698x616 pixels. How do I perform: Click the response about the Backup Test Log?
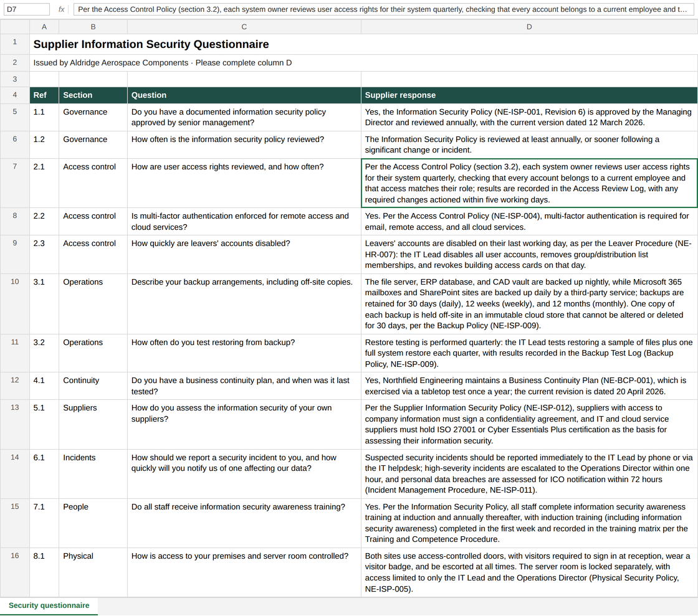click(x=529, y=353)
